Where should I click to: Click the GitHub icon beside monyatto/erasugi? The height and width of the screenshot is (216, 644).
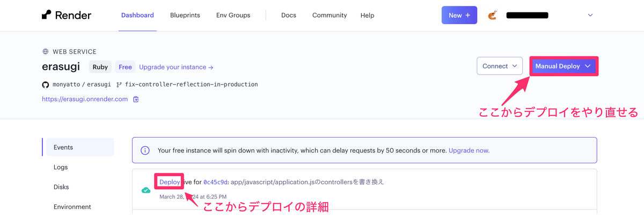[46, 84]
